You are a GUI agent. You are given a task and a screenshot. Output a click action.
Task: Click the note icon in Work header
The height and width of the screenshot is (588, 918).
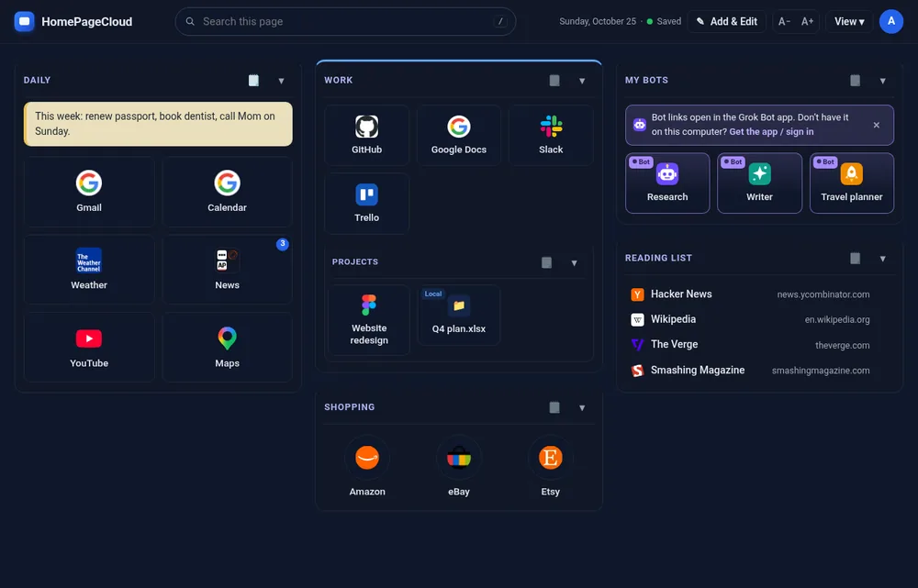coord(554,80)
